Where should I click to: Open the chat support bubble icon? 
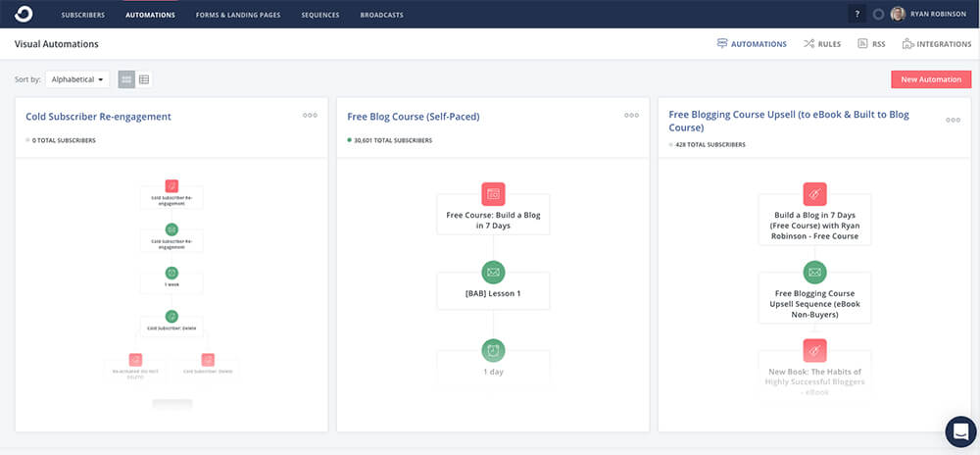960,431
